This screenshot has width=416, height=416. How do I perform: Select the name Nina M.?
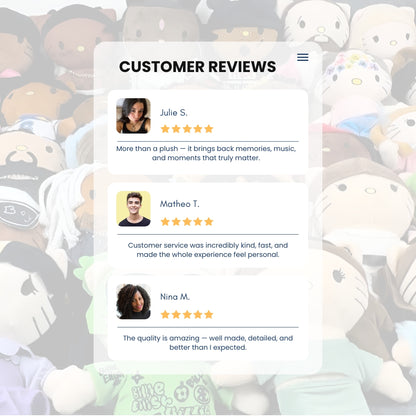point(175,297)
